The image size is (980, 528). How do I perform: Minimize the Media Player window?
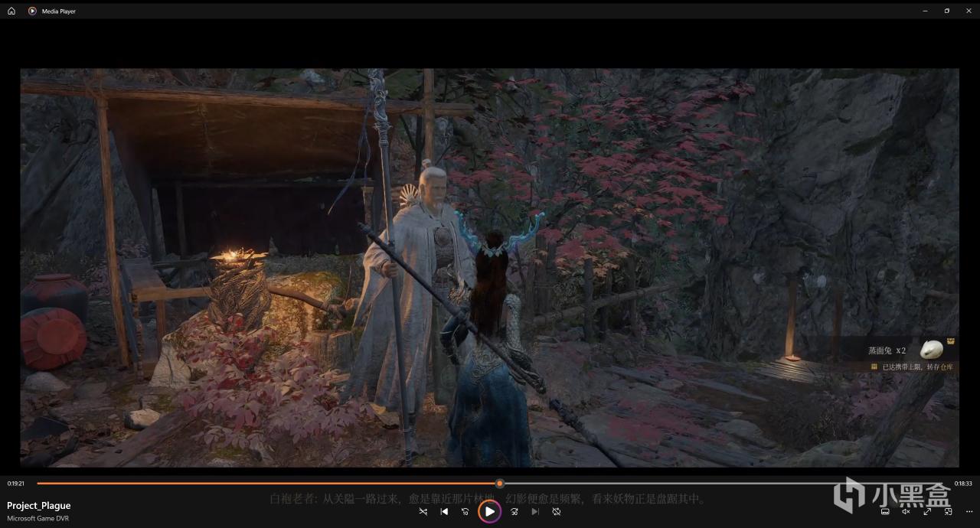click(924, 11)
